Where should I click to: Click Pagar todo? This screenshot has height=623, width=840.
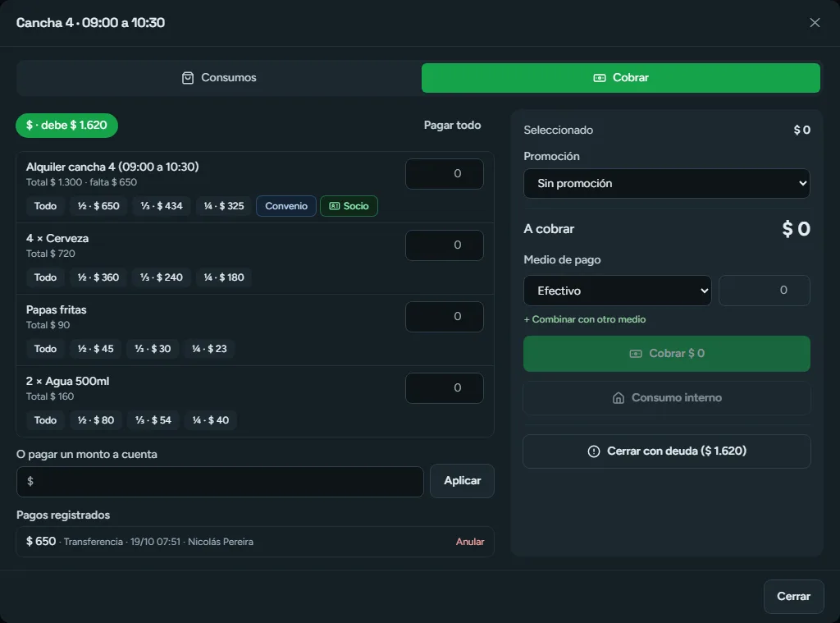pyautogui.click(x=452, y=126)
